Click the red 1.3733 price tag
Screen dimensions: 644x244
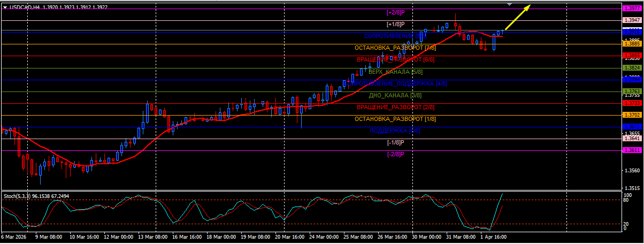tap(632, 103)
